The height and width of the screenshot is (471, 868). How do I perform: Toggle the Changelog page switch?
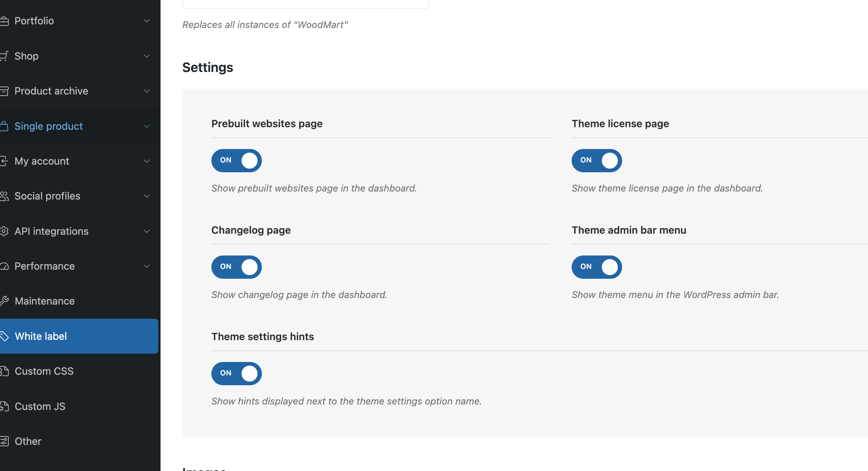236,267
